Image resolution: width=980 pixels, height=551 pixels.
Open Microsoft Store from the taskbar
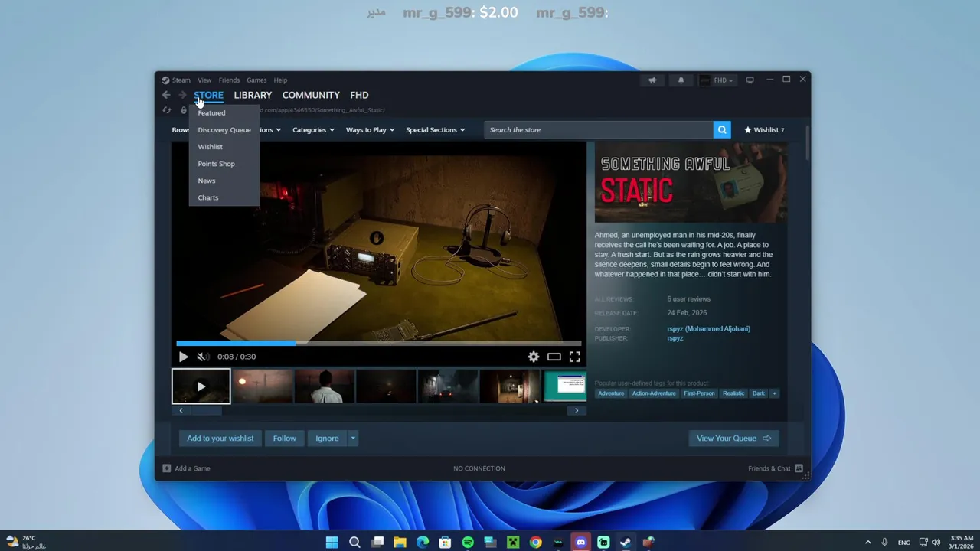pyautogui.click(x=445, y=542)
